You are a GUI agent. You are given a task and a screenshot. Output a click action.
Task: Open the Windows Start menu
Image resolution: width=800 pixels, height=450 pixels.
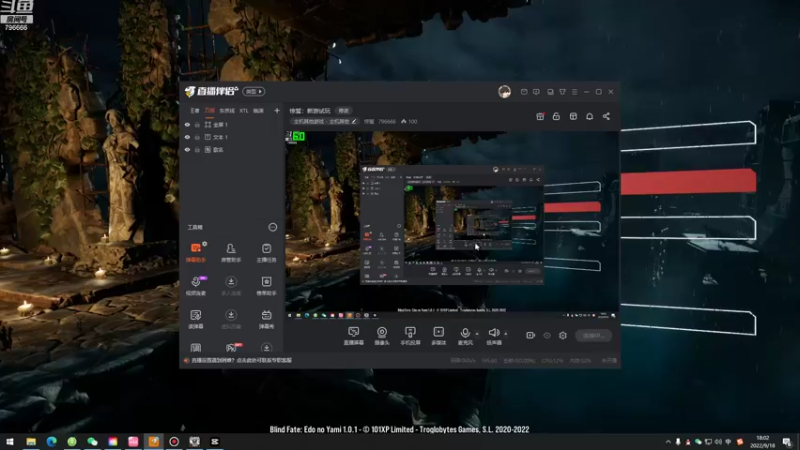pos(10,441)
